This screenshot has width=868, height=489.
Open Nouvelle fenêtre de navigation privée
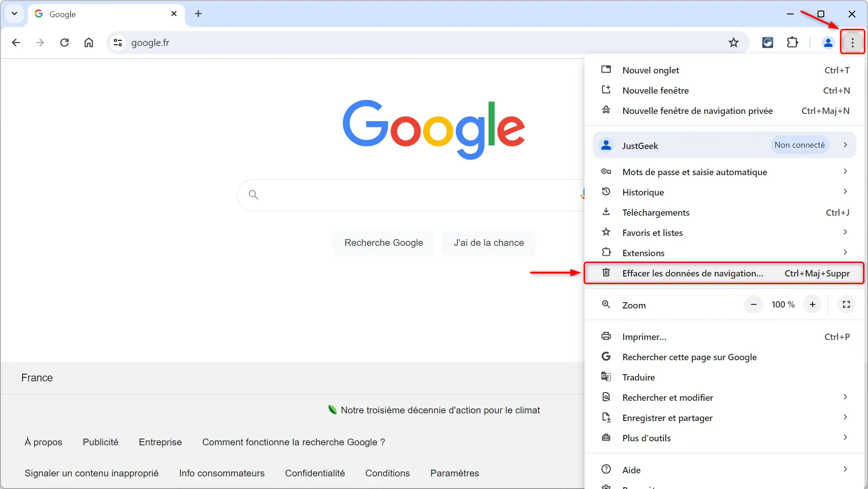[x=725, y=111]
